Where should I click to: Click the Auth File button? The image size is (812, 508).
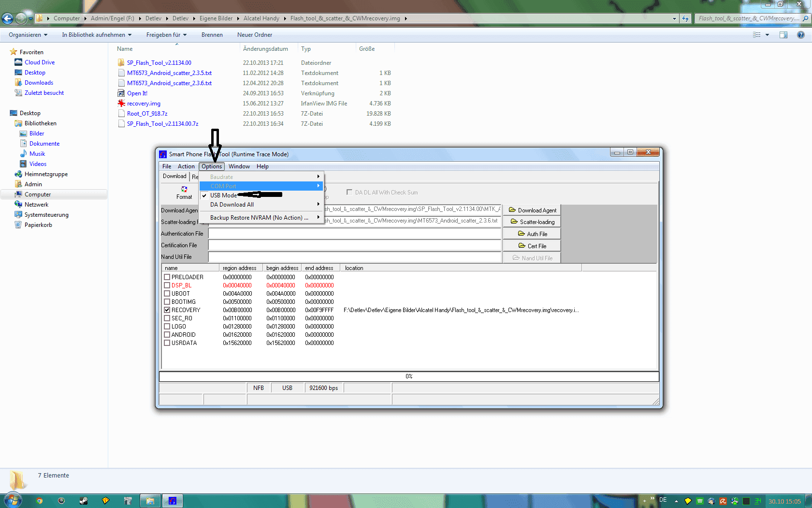[x=532, y=234]
